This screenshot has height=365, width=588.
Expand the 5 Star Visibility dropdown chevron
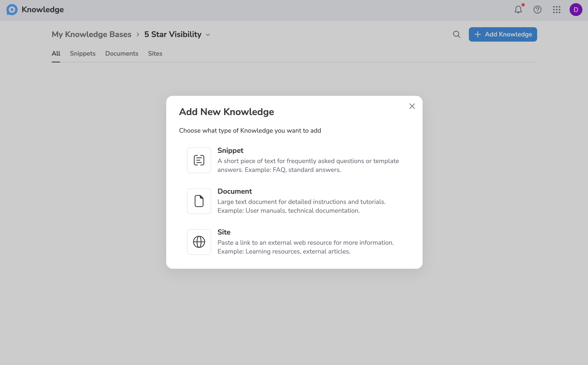208,35
